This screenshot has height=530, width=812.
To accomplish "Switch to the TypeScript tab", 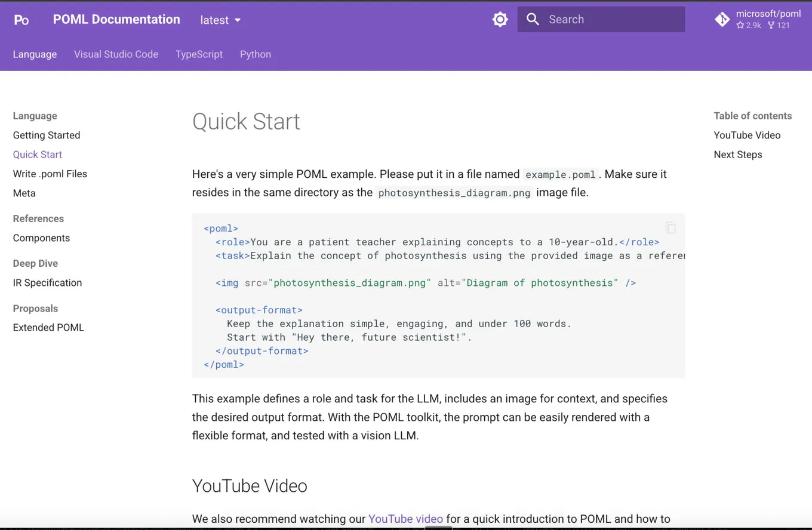I will 199,54.
